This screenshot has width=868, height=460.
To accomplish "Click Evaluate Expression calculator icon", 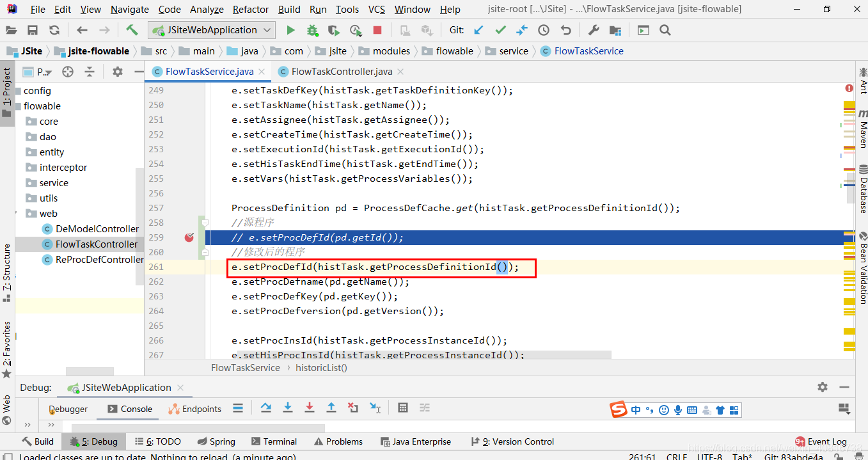I will 403,408.
